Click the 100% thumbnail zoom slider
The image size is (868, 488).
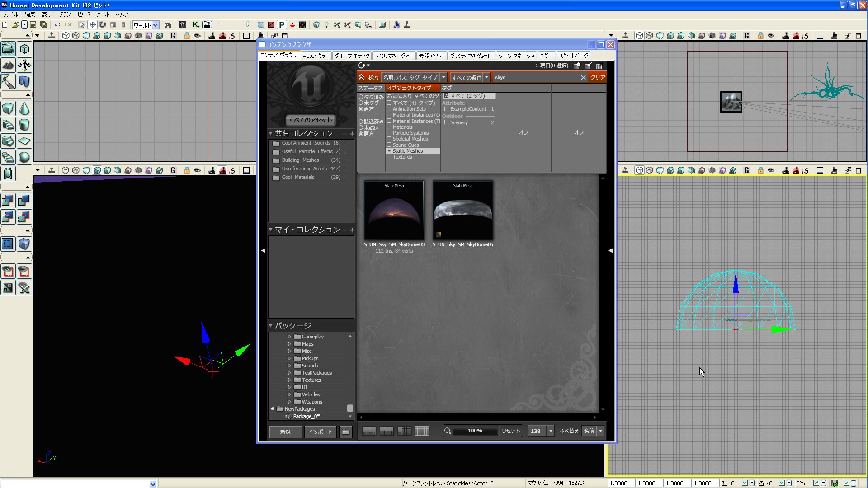click(475, 431)
